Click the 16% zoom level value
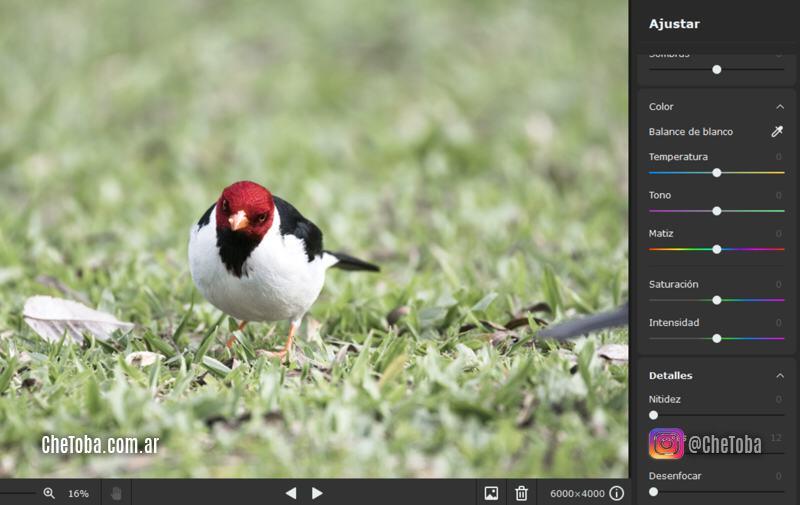Screen dimensions: 800x505 point(78,493)
